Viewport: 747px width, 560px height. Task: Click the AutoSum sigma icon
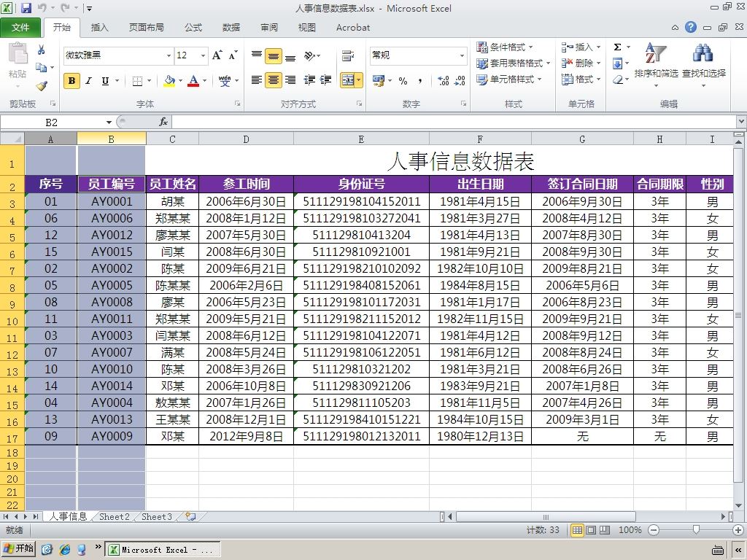pyautogui.click(x=617, y=47)
